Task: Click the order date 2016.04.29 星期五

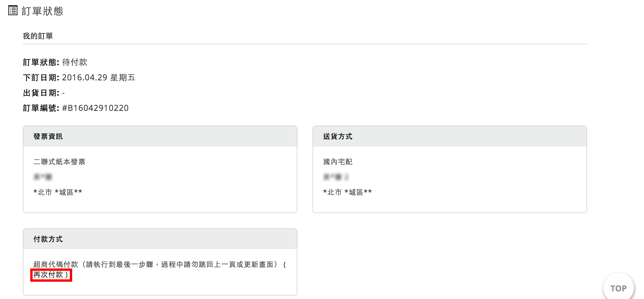Action: (x=99, y=78)
